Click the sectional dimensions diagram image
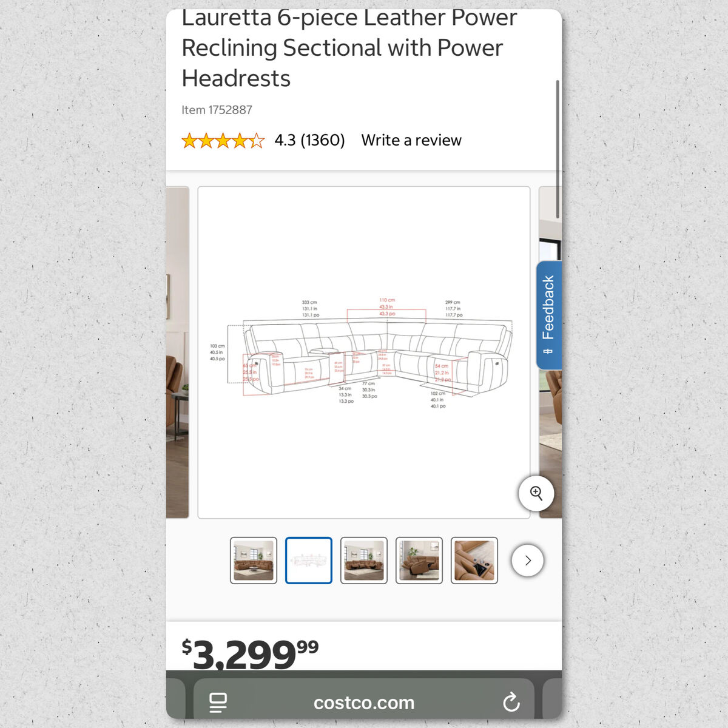This screenshot has width=728, height=728. click(x=364, y=352)
